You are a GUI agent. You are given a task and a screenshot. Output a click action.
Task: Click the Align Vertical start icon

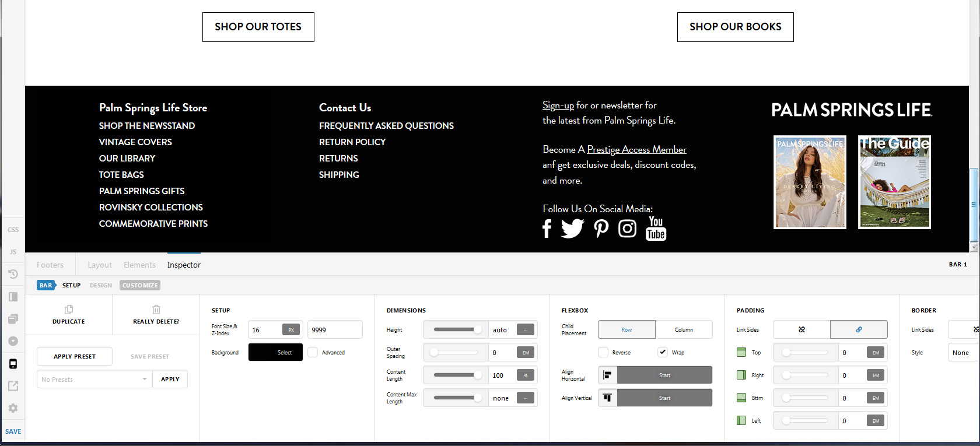(x=607, y=398)
